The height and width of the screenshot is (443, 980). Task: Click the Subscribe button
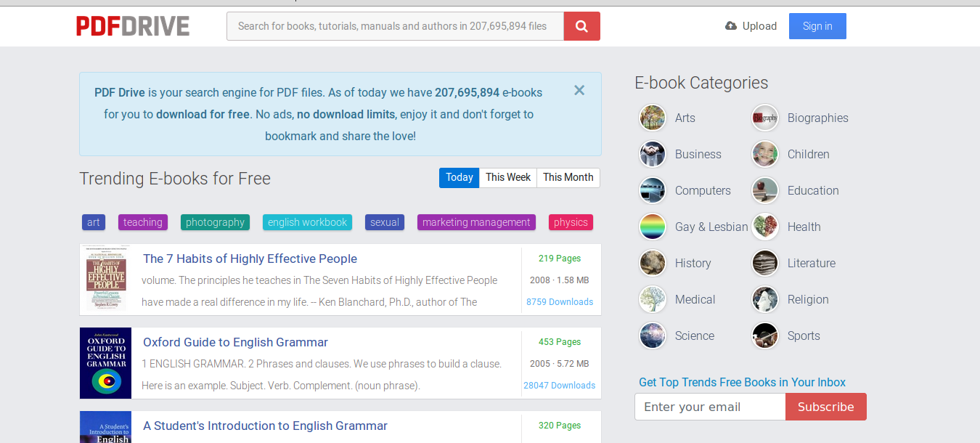point(826,407)
